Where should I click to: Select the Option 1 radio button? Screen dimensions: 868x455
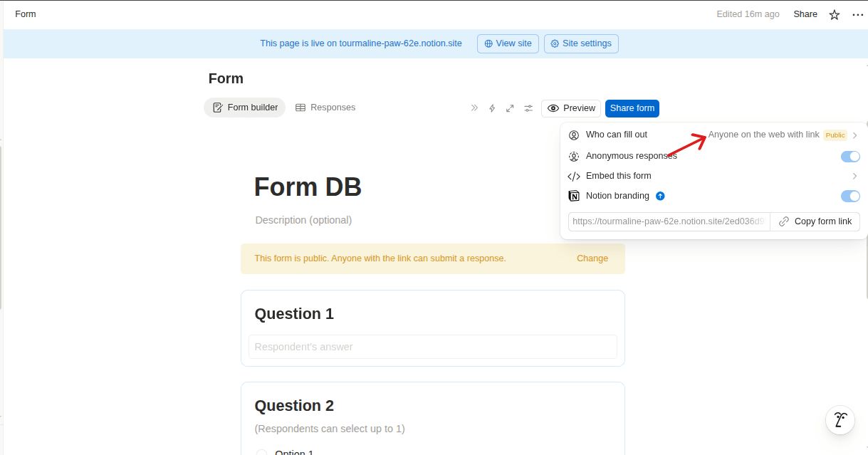point(261,452)
